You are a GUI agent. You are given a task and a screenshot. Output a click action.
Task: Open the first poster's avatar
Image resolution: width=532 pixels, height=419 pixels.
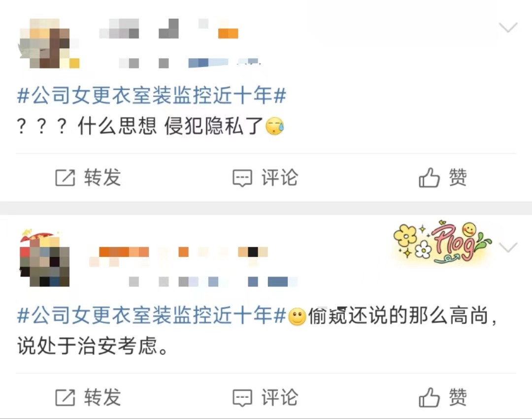(x=49, y=43)
